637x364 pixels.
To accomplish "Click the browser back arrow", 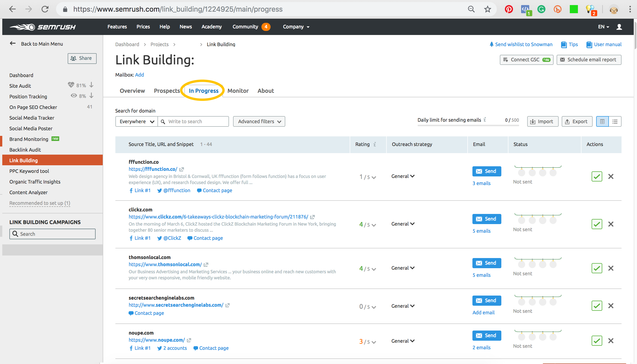I will pyautogui.click(x=12, y=9).
